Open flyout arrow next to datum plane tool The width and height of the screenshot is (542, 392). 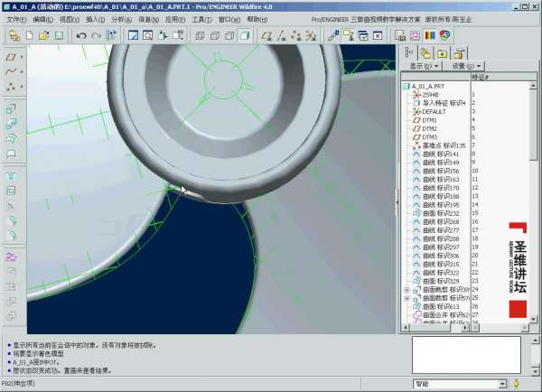22,57
